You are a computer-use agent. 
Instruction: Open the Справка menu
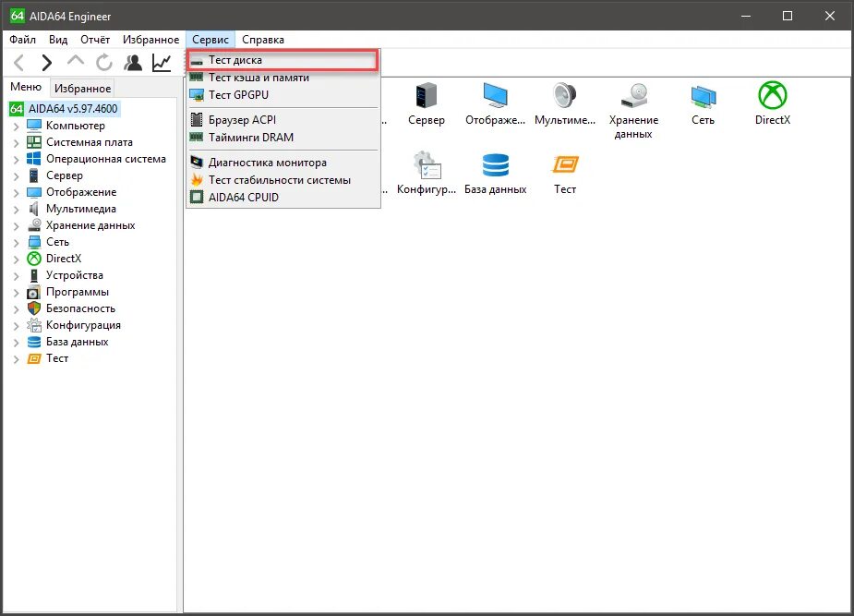pyautogui.click(x=263, y=39)
